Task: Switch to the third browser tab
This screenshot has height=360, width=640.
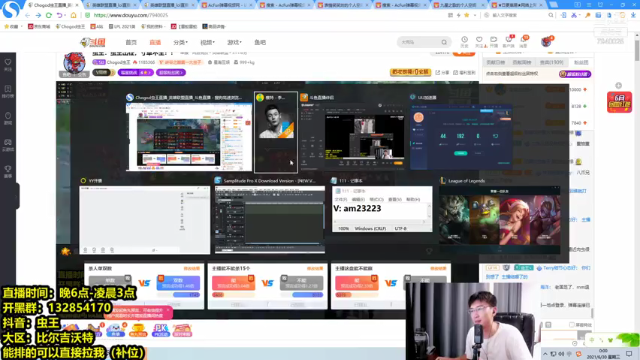Action: 169,5
